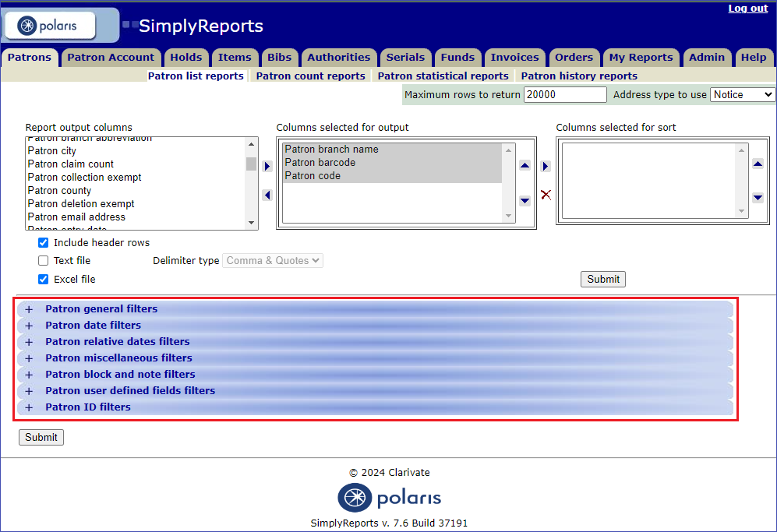Go to the Admin tab
Screen dimensions: 777x532
tap(707, 58)
